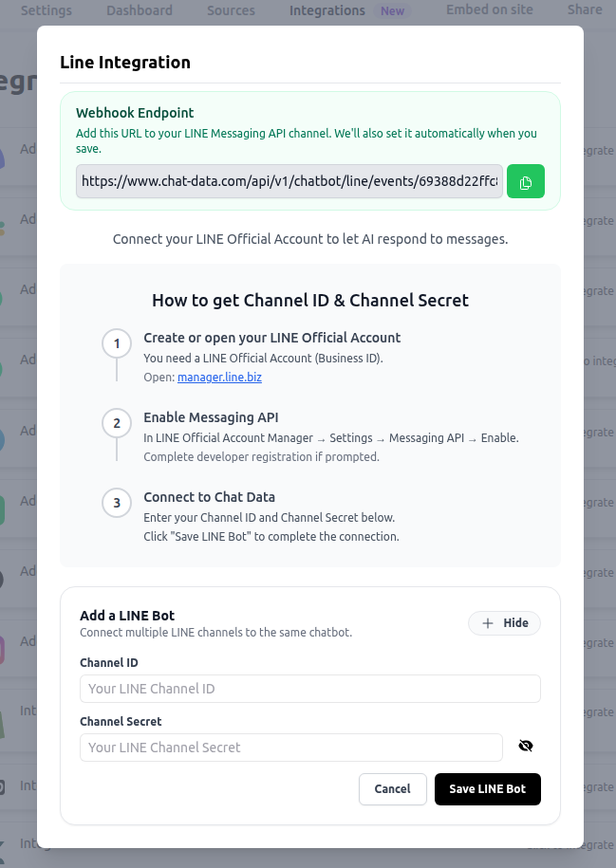
Task: Select the webhook URL text field
Action: tap(289, 181)
